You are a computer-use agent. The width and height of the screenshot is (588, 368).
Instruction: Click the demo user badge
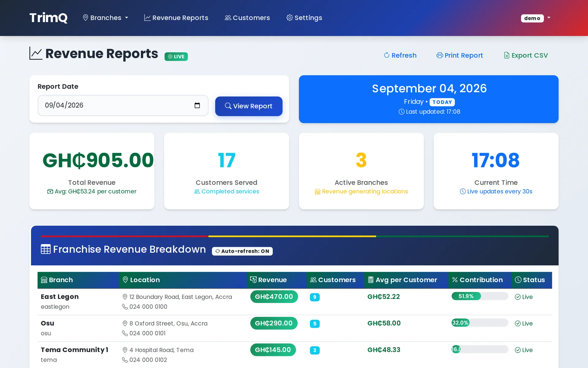pyautogui.click(x=532, y=18)
